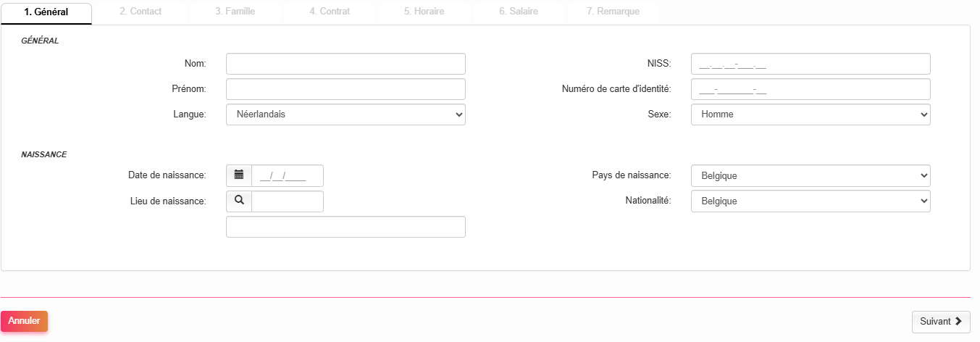Open the Sexe dropdown
The height and width of the screenshot is (342, 980).
[811, 114]
